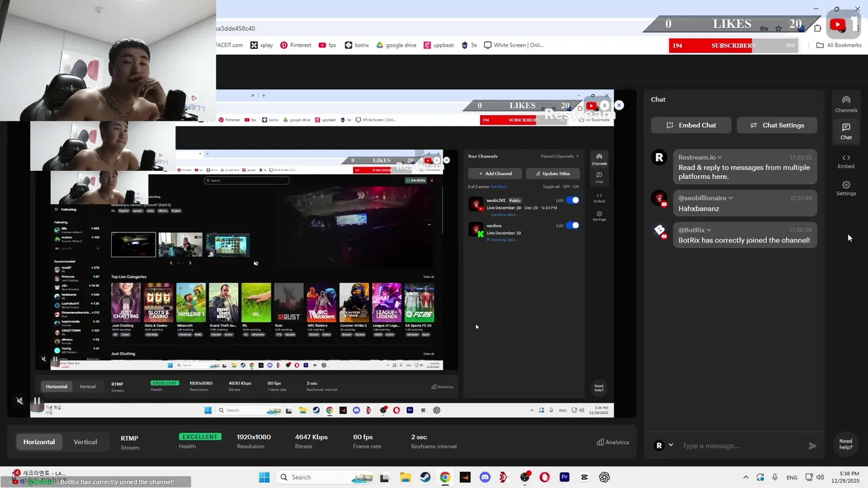The image size is (868, 488).
Task: Open the uppbeat bookmark
Action: coord(439,45)
